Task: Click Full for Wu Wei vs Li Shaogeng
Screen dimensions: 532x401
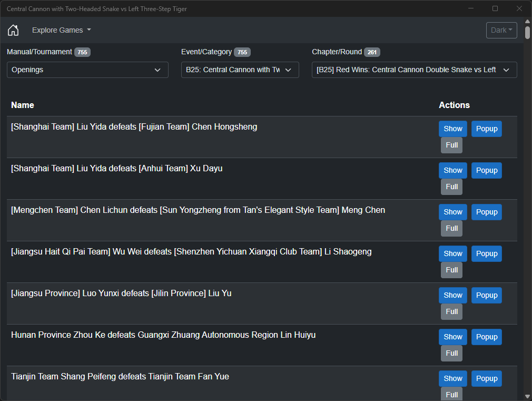Action: pos(451,270)
